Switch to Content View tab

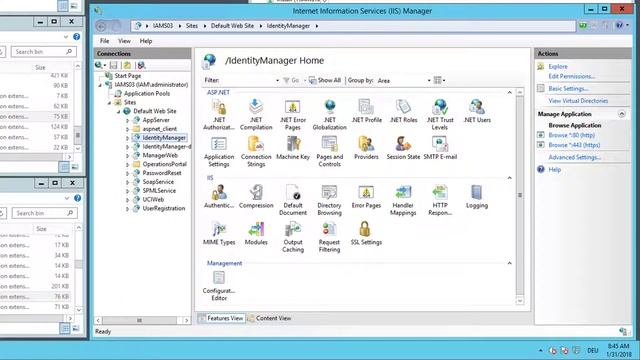click(x=269, y=318)
